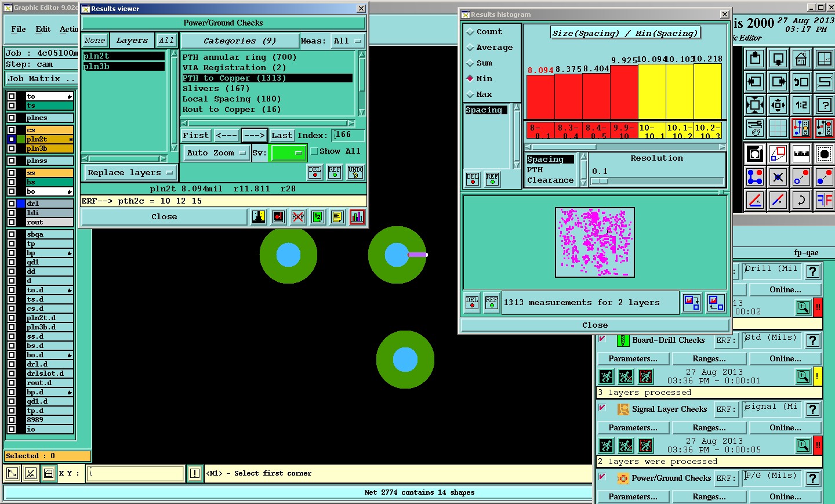Toggle checkbox for layer rout
835x504 pixels.
[x=12, y=222]
